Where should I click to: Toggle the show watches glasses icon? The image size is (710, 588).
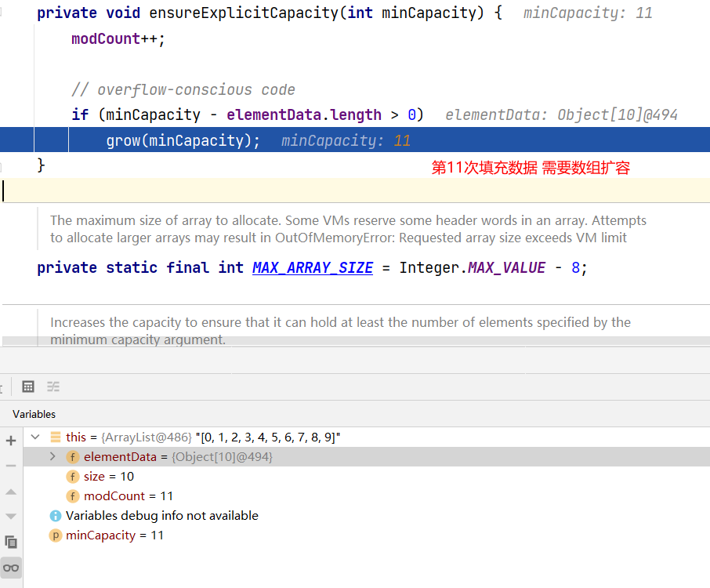(x=11, y=568)
